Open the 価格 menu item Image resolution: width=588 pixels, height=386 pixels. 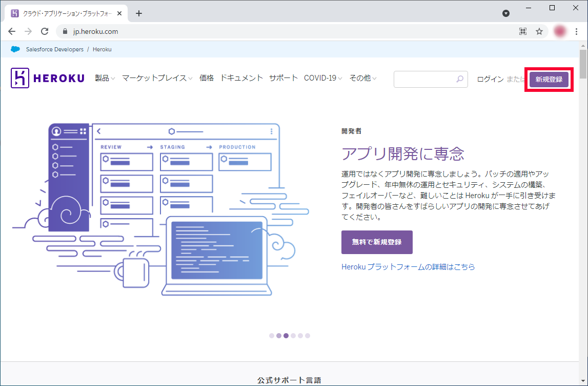coord(207,79)
